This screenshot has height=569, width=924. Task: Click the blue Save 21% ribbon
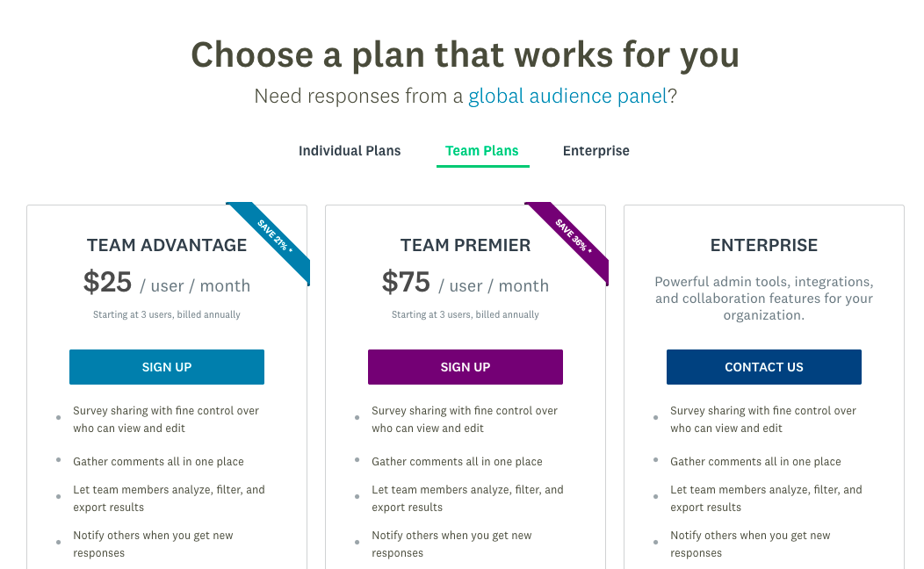pyautogui.click(x=274, y=239)
